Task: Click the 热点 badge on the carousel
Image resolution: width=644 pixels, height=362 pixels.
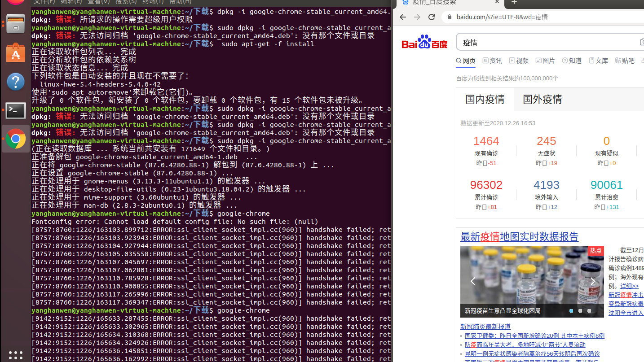Action: 596,251
